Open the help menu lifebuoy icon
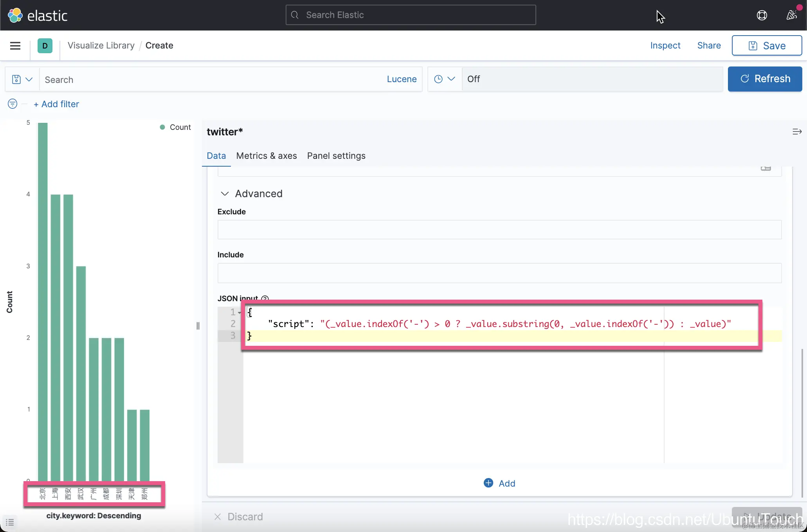Viewport: 807px width, 532px height. 762,15
